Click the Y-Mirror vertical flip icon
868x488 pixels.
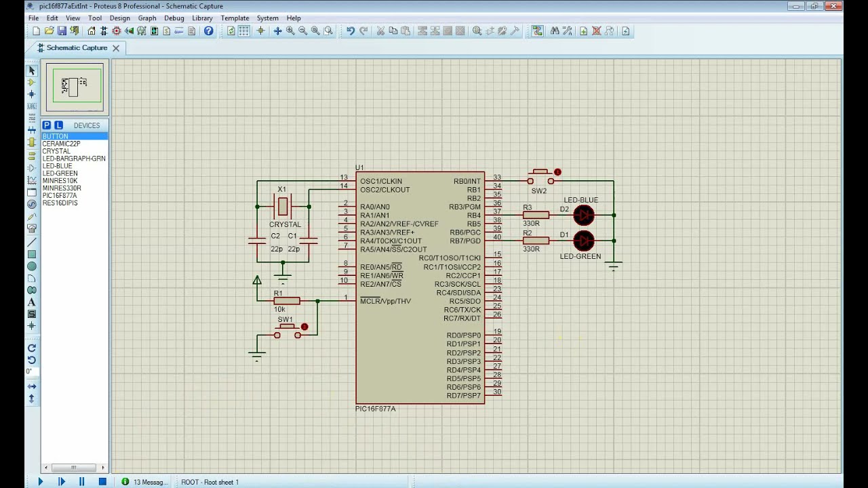coord(31,399)
